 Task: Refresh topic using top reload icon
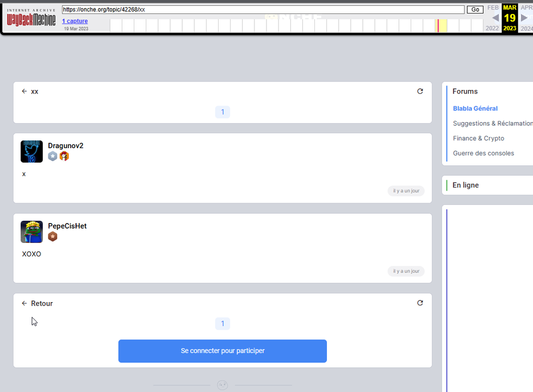click(x=420, y=92)
